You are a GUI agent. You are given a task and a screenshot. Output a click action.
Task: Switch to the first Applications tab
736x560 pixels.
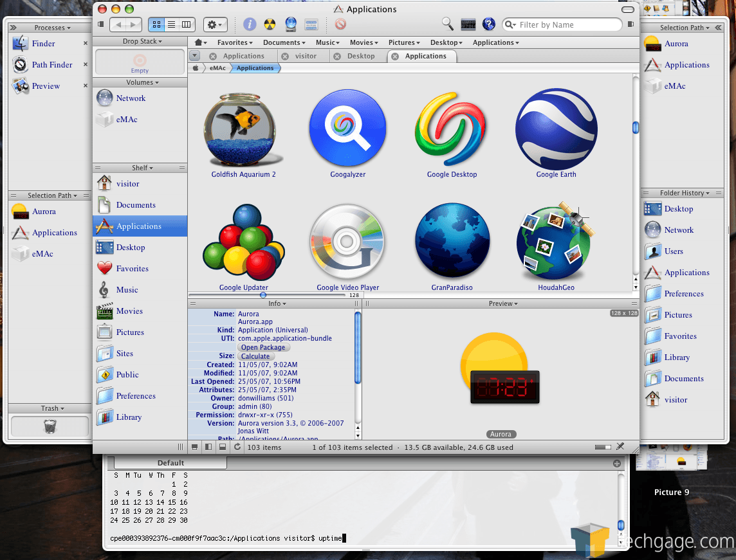tap(243, 56)
